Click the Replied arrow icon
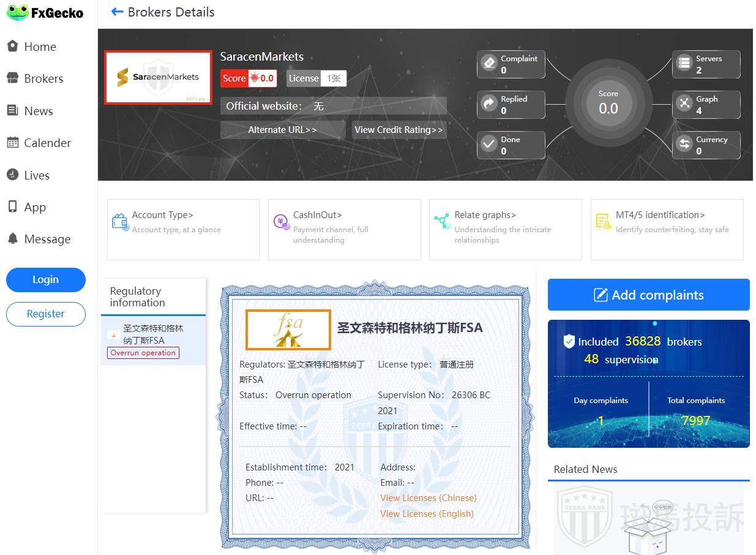This screenshot has width=756, height=555. [489, 104]
